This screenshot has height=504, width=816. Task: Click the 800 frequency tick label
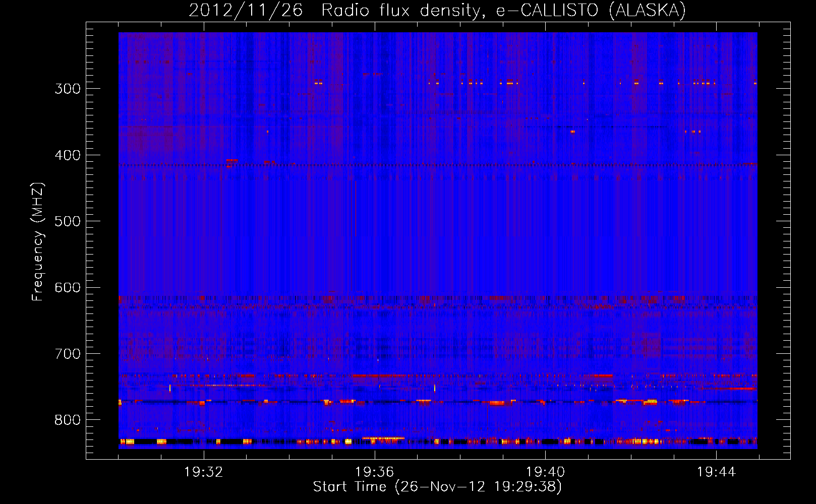(68, 420)
